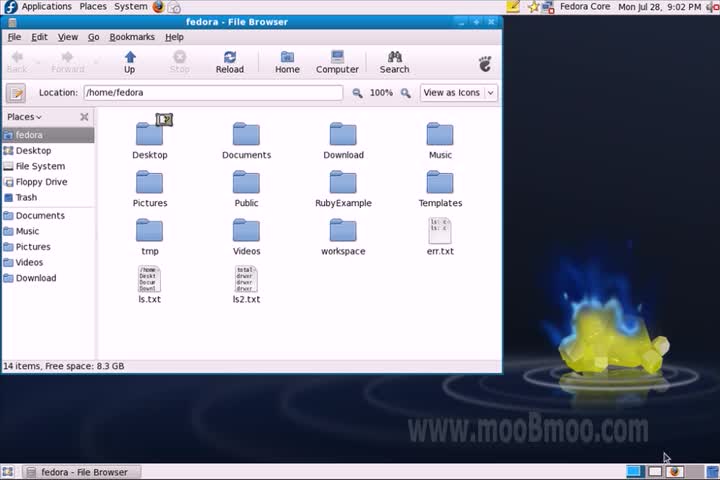720x480 pixels.
Task: Click the GNOME foot activity icon
Action: pyautogui.click(x=485, y=63)
